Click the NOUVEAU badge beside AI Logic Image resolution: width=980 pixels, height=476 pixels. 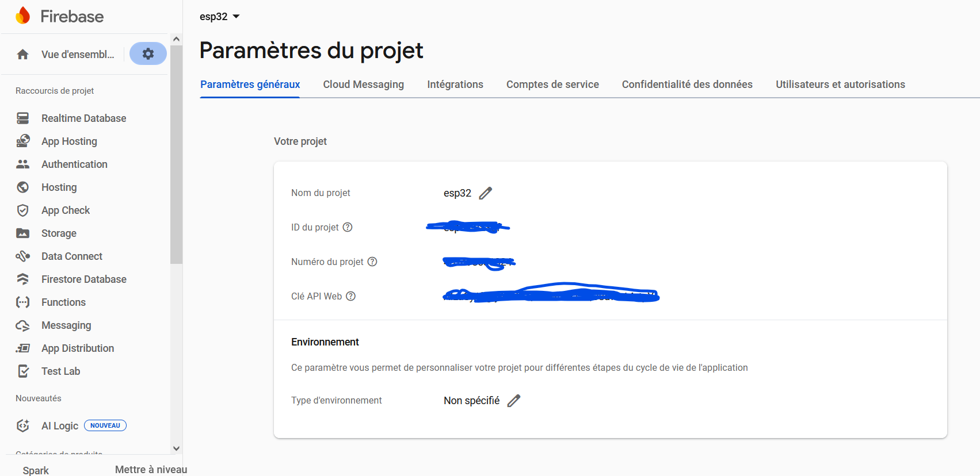point(105,425)
